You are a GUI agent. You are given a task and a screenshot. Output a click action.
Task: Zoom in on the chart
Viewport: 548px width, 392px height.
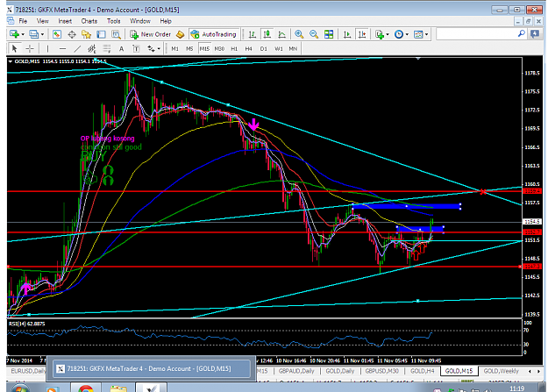pos(299,34)
